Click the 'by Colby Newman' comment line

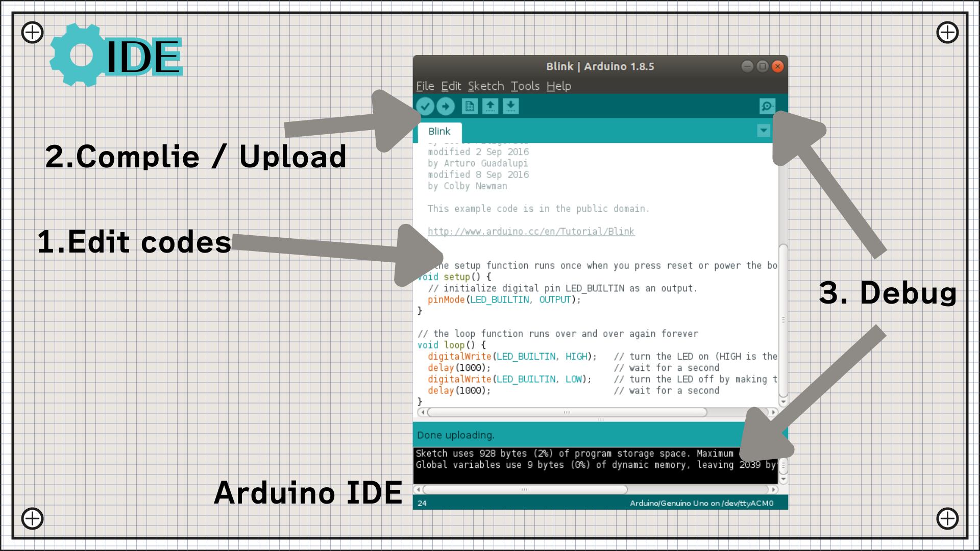tap(468, 186)
